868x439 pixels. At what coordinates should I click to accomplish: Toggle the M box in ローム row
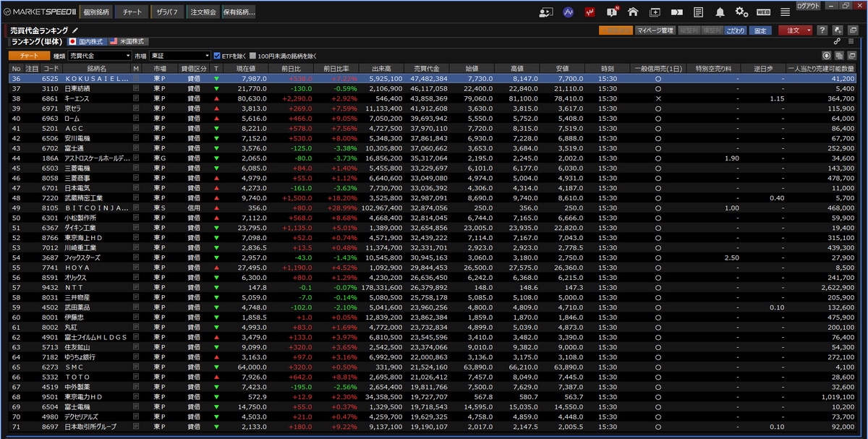[136, 118]
